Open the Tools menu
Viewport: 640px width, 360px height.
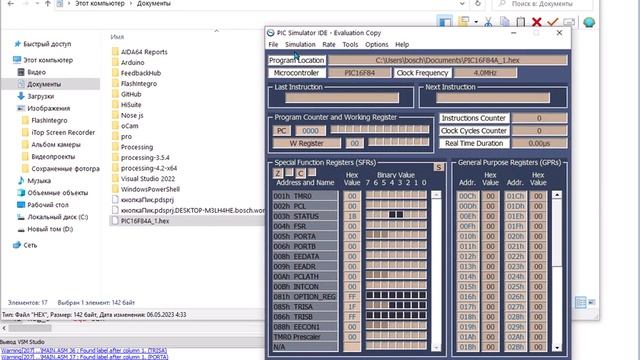[x=350, y=44]
